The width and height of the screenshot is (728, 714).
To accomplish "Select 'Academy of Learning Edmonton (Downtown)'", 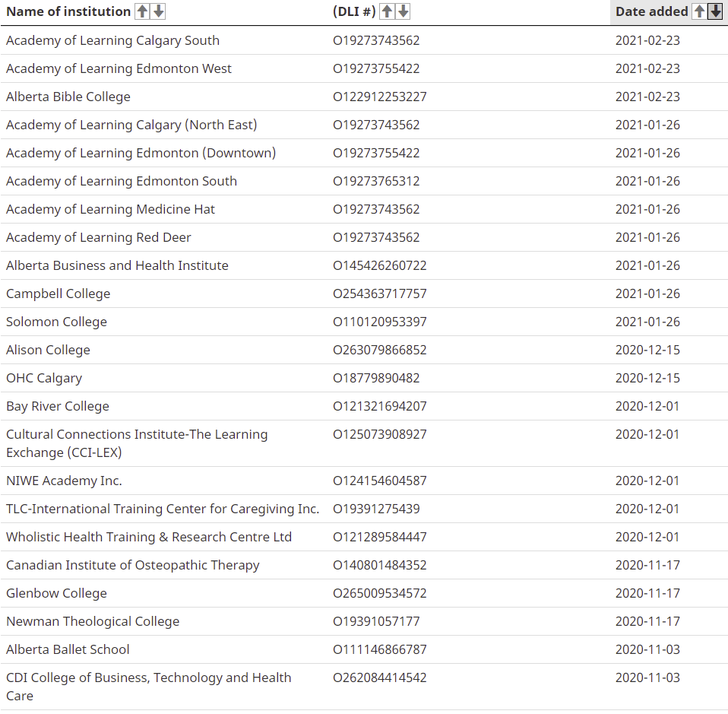I will 141,153.
